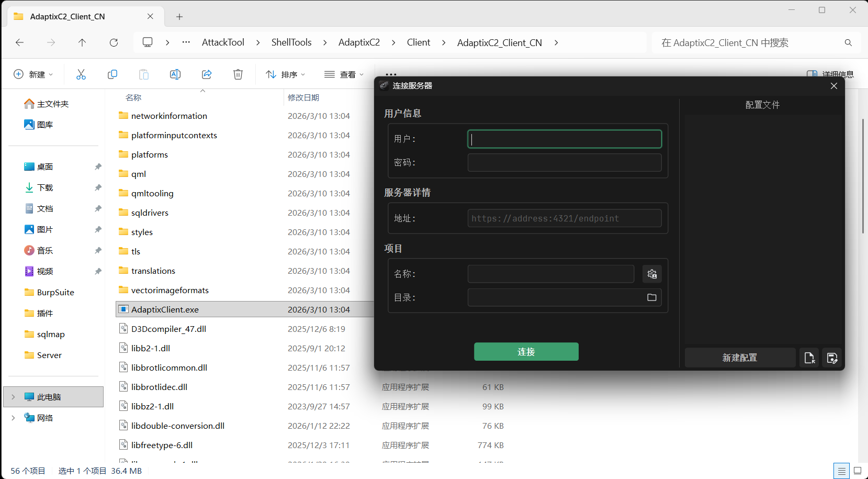
Task: Open a new File Explorer tab
Action: click(x=179, y=16)
